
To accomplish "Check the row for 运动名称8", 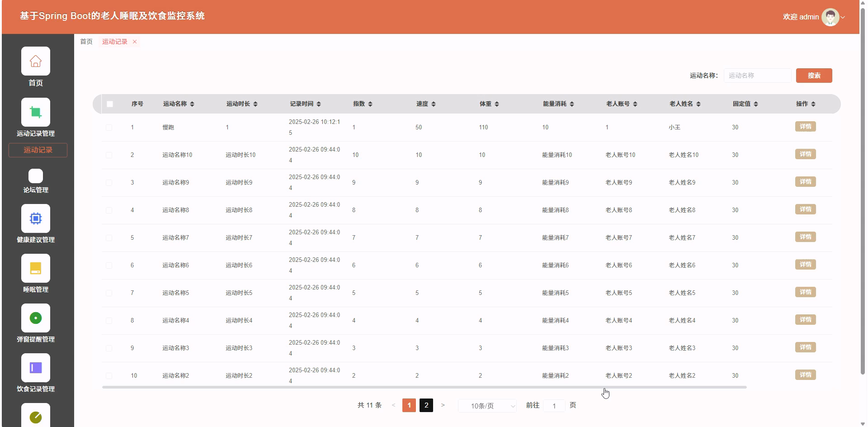I will coord(109,210).
